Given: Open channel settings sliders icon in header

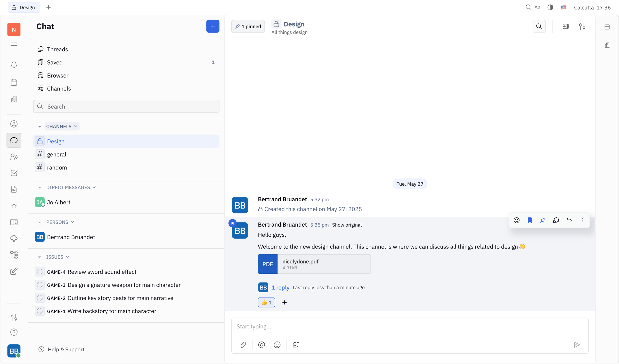Looking at the screenshot, I should click(582, 26).
